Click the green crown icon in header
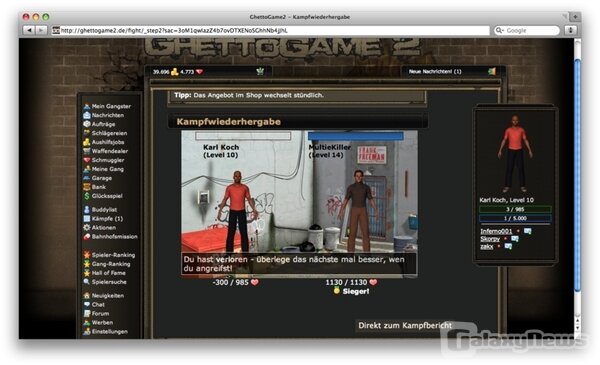 pos(260,72)
